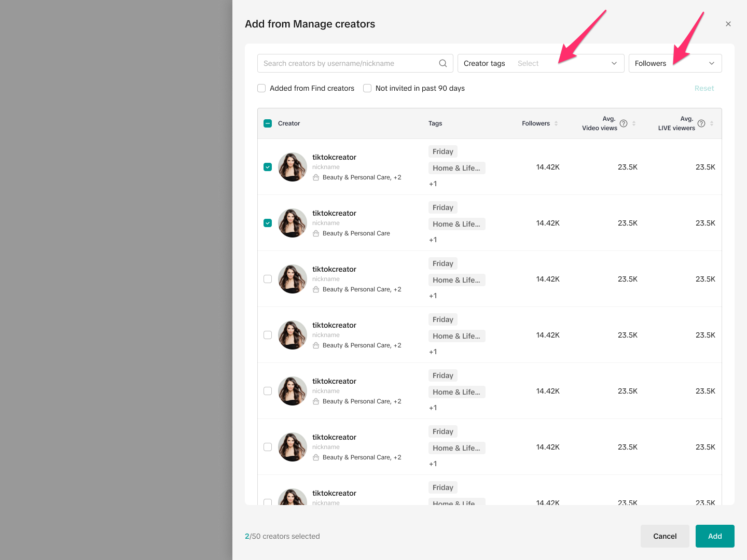Toggle the select-all Creator header checkbox
This screenshot has height=560, width=747.
268,123
